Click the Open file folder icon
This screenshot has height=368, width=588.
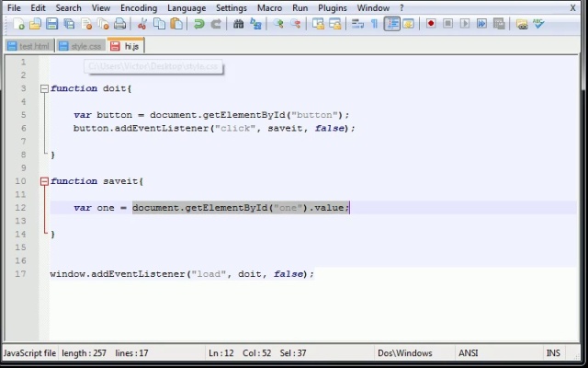[35, 24]
